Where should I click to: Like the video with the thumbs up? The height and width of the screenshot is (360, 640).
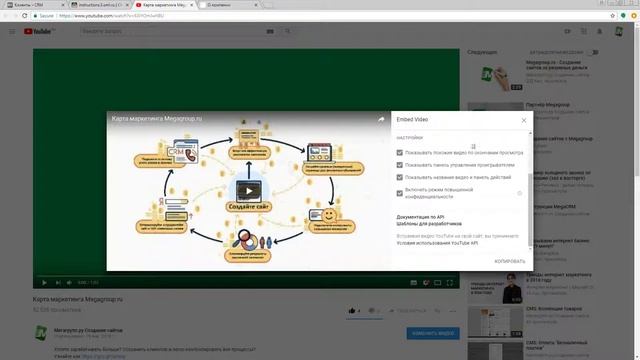tap(352, 311)
